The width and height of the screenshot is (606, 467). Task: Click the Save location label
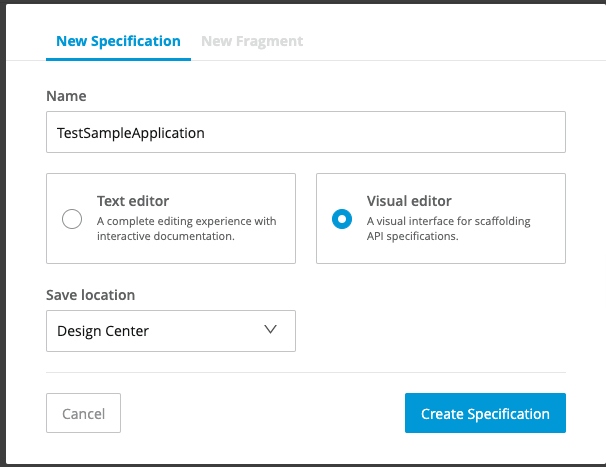click(x=91, y=295)
